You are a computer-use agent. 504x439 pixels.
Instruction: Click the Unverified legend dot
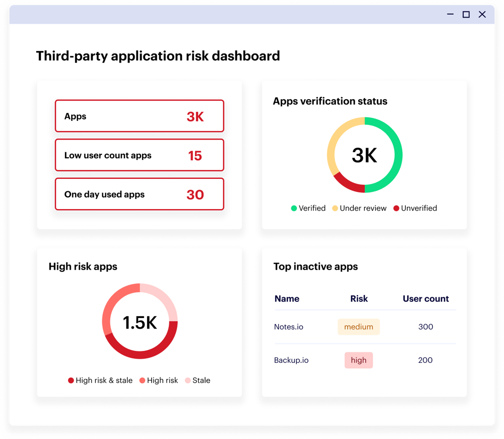[x=396, y=208]
